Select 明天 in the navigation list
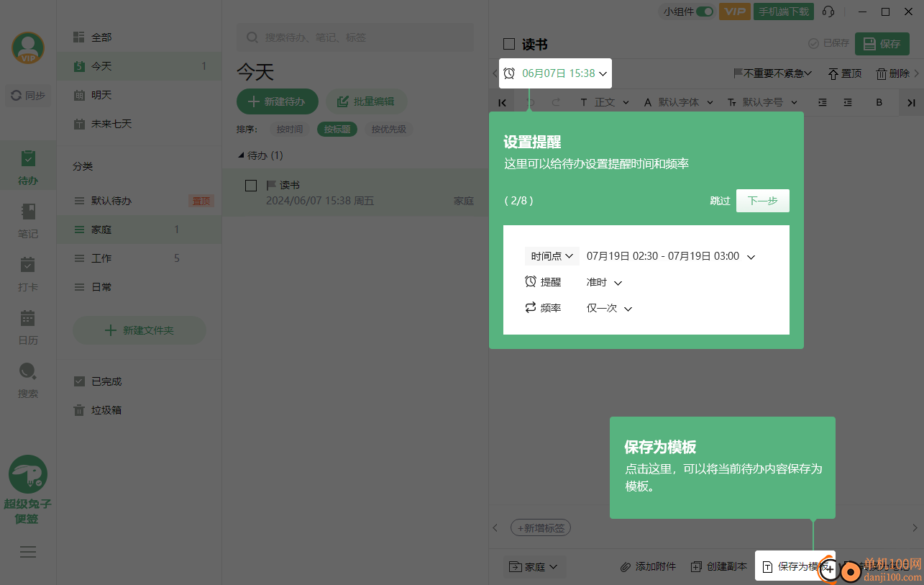The width and height of the screenshot is (924, 585). point(139,95)
